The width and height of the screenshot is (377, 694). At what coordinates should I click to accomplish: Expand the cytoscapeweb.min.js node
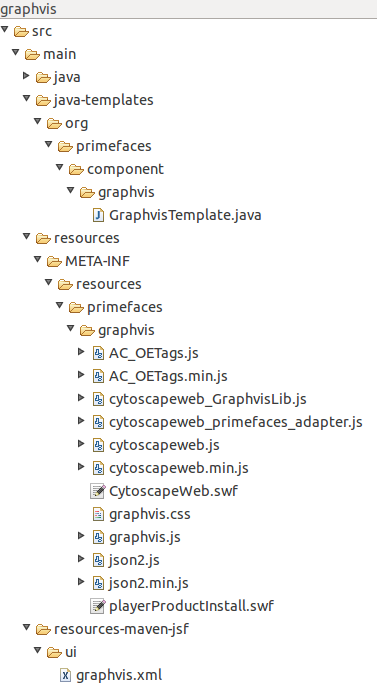(81, 467)
